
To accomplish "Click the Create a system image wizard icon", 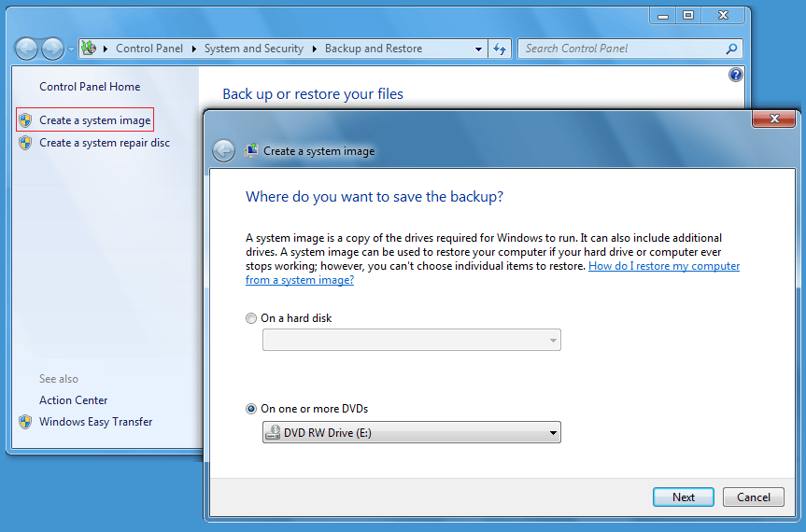I will click(251, 150).
